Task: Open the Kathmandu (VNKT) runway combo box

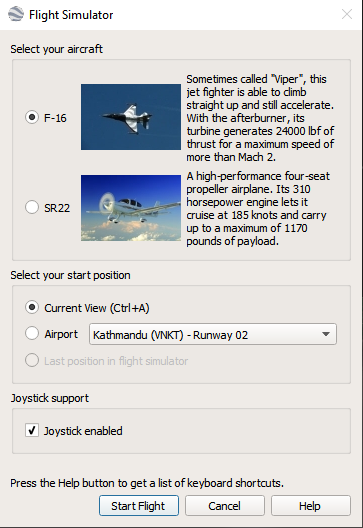Action: 212,334
